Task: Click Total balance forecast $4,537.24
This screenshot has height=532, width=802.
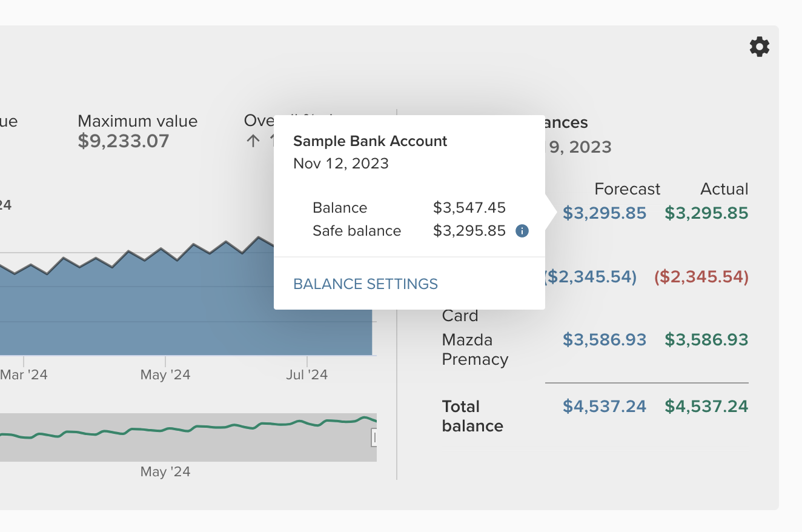Action: point(605,406)
